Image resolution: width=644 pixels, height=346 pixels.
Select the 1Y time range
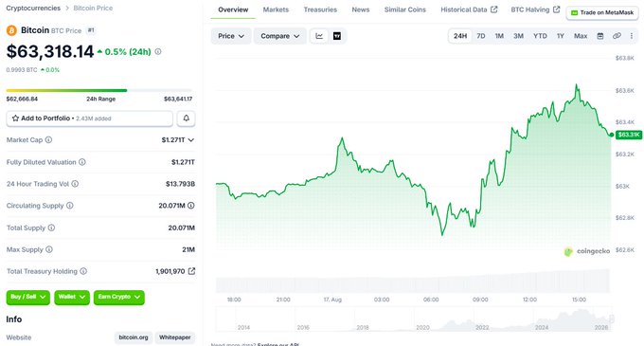click(561, 36)
